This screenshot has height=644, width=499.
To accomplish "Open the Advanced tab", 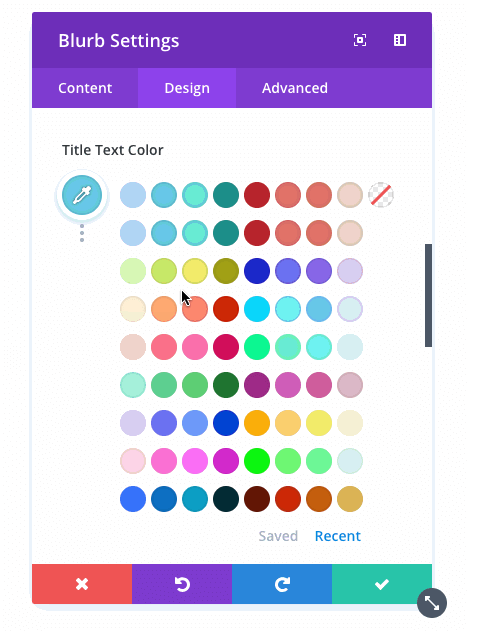I will coord(295,88).
